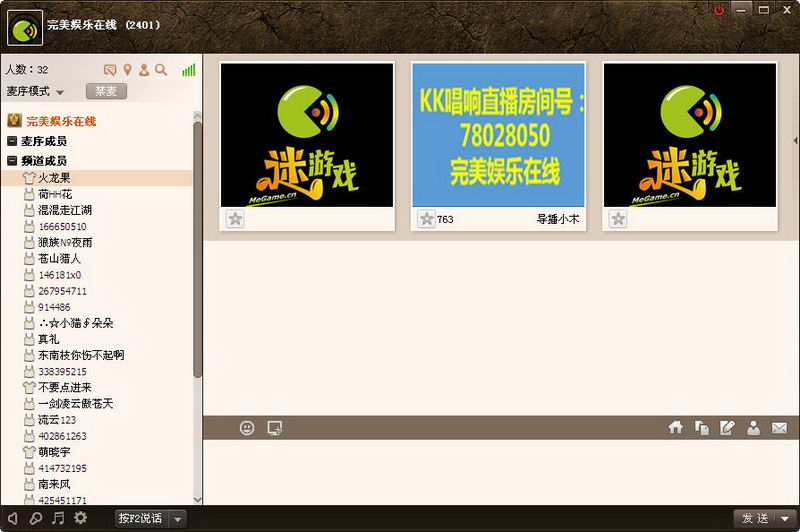Image resolution: width=800 pixels, height=532 pixels.
Task: Click the copy pages icon in chat toolbar
Action: click(702, 427)
